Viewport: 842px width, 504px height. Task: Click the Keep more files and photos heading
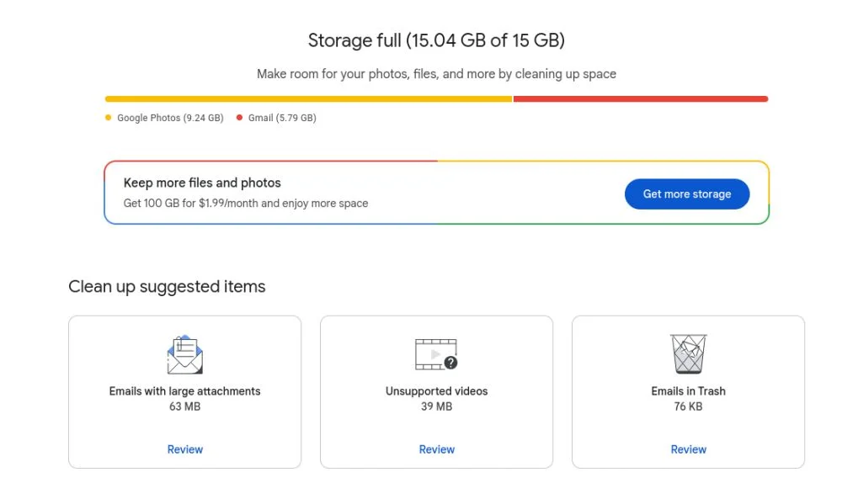[x=202, y=183]
